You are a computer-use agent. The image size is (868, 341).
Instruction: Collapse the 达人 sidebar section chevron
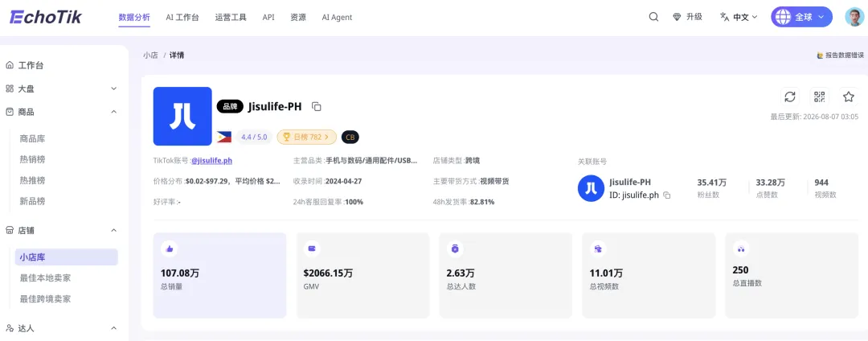point(113,328)
